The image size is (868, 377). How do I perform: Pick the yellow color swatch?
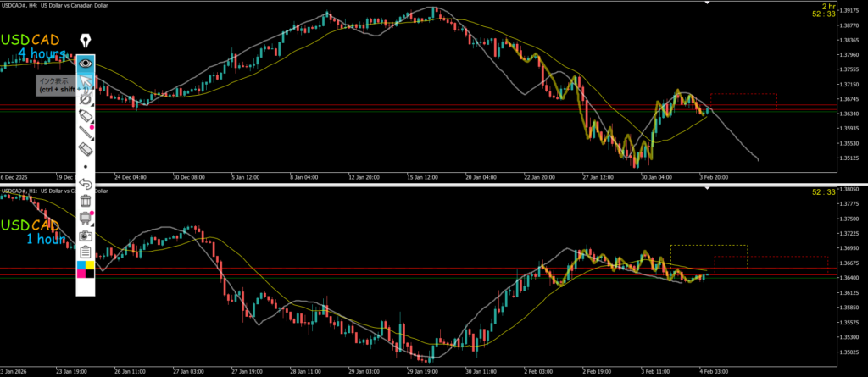pos(89,266)
